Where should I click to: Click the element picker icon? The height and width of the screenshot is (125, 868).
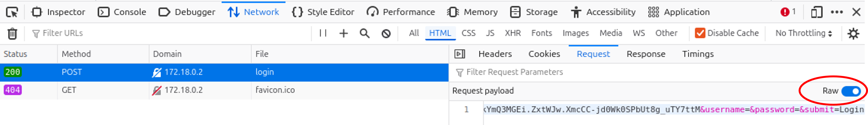[x=12, y=13]
